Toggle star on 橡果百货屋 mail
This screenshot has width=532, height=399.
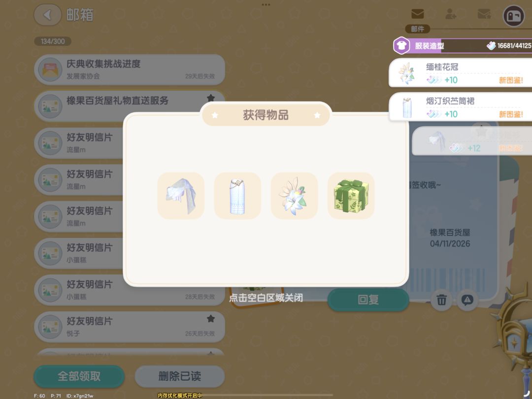[x=211, y=98]
